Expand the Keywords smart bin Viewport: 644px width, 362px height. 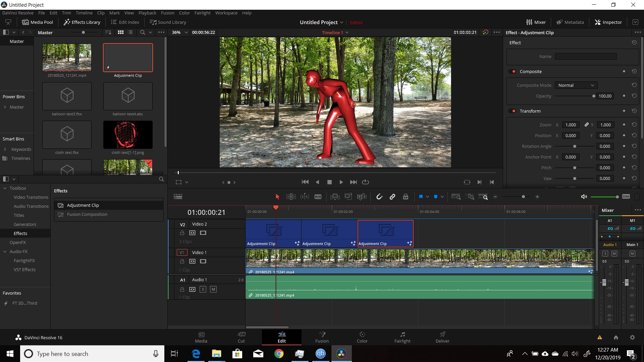click(5, 149)
